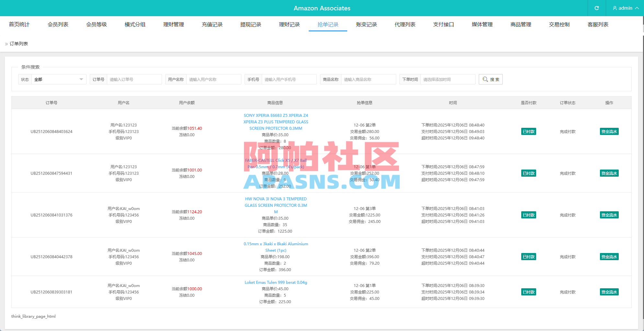Go to 模式分组 tab
The image size is (644, 331).
[135, 24]
